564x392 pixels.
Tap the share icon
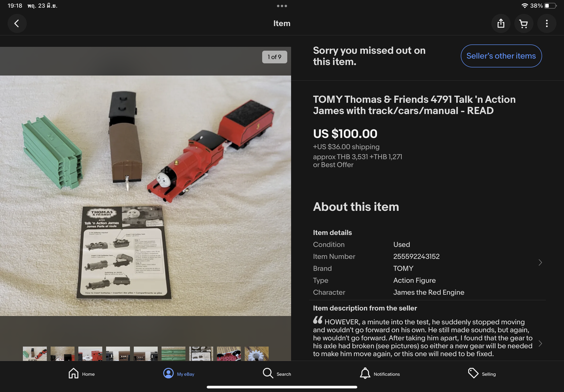(x=501, y=24)
